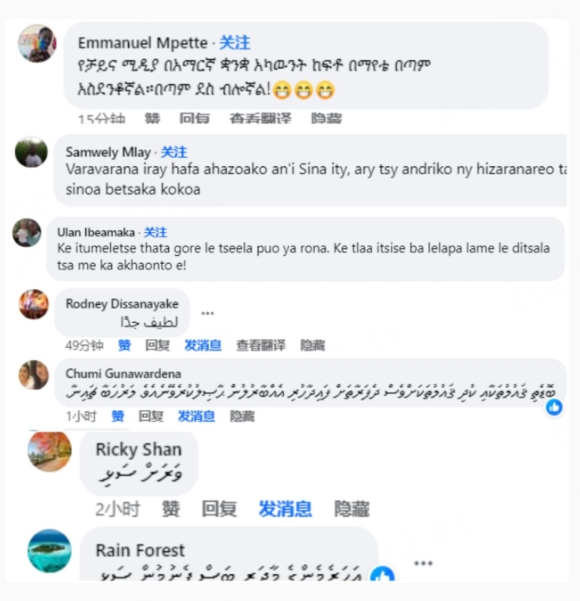Like Chumi Gunawardena's comment with 赞
Screen dimensions: 580x601
(x=118, y=416)
